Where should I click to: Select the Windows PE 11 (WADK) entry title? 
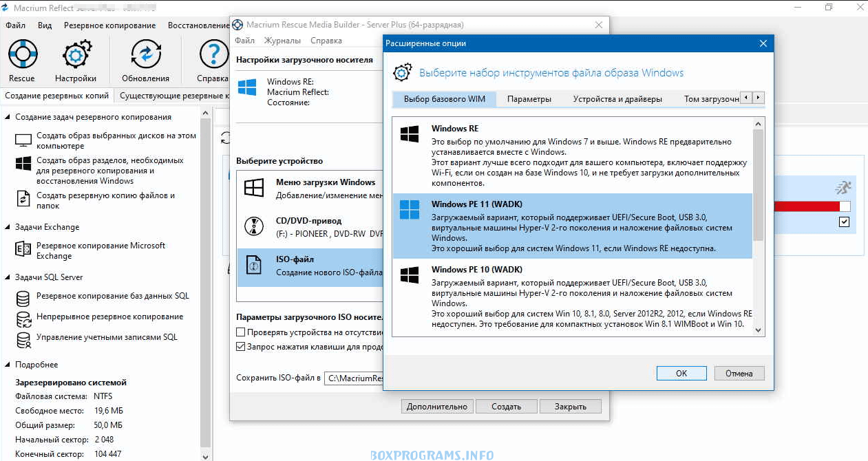coord(477,204)
